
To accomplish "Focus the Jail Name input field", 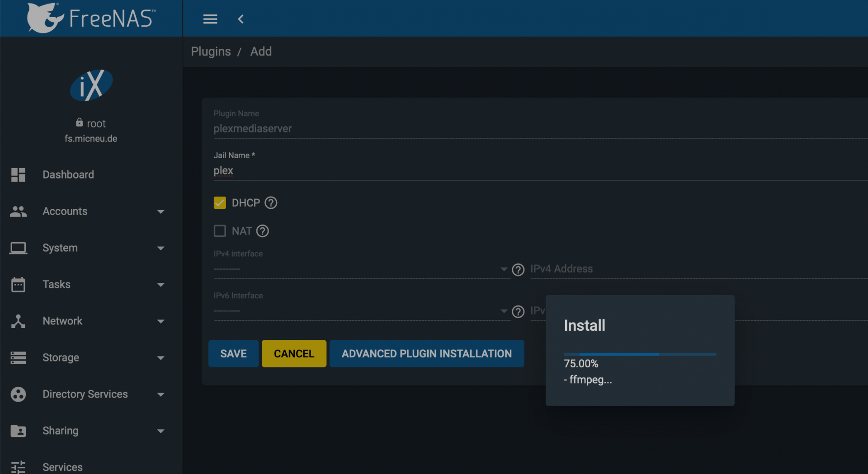I will [541, 171].
